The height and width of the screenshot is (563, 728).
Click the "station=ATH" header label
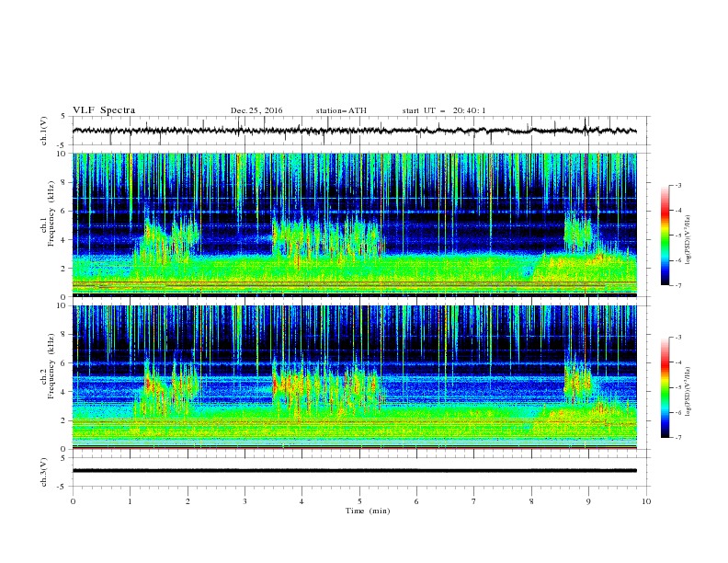point(341,110)
